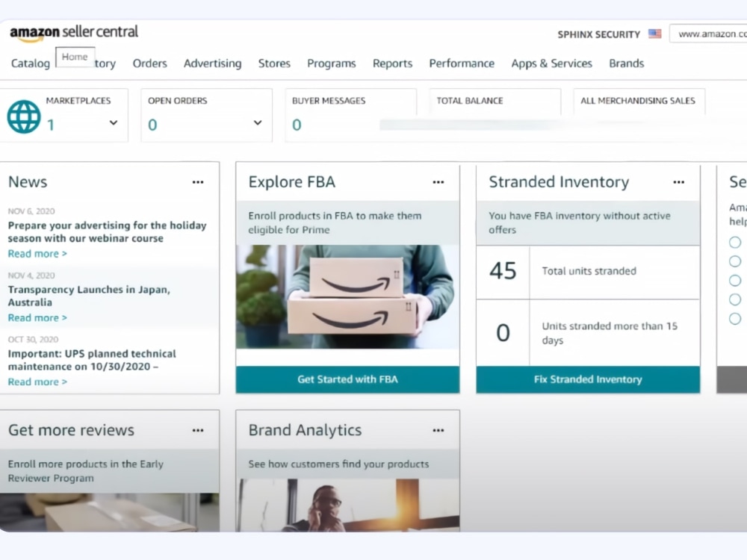The image size is (747, 560).
Task: Click the Brand Analytics card image
Action: click(348, 505)
